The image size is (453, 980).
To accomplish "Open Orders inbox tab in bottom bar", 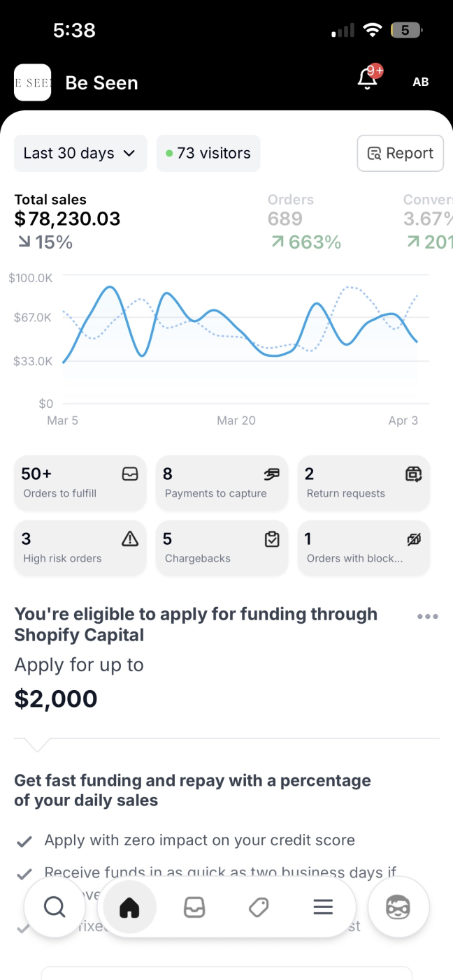I will pyautogui.click(x=194, y=907).
